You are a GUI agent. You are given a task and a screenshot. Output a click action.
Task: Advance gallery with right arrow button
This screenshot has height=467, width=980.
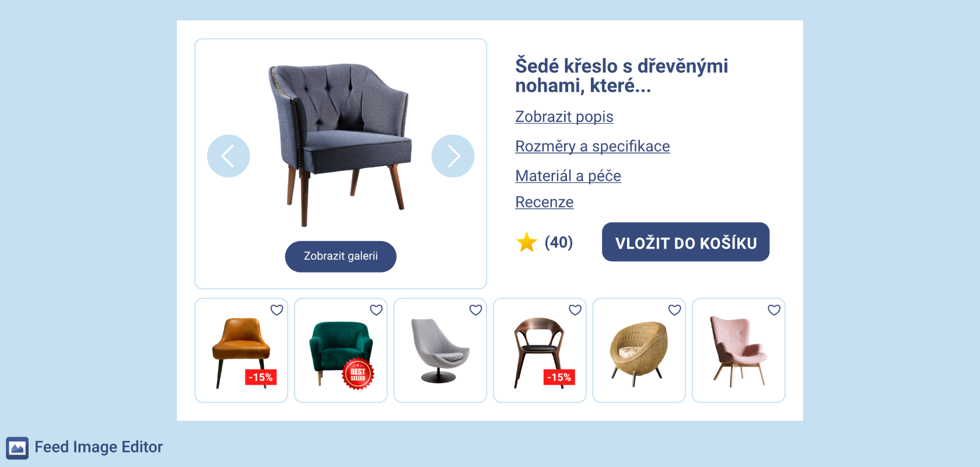pyautogui.click(x=453, y=156)
